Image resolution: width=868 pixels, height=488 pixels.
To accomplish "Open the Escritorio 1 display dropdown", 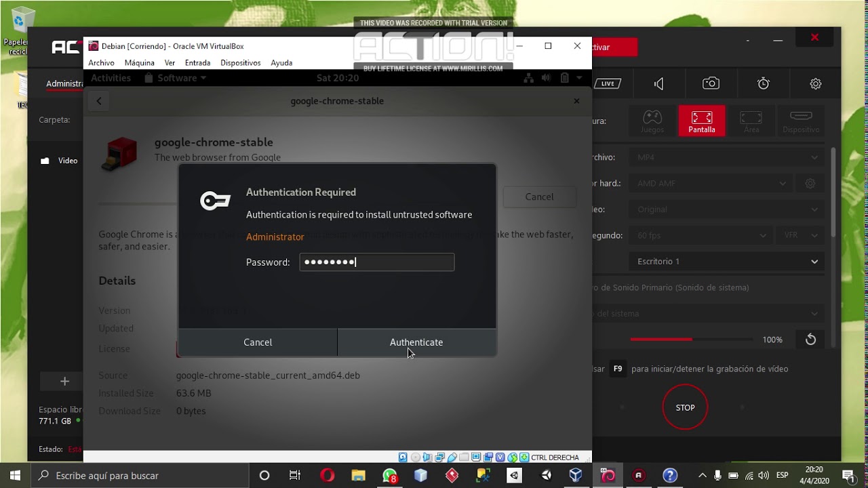I will (727, 261).
